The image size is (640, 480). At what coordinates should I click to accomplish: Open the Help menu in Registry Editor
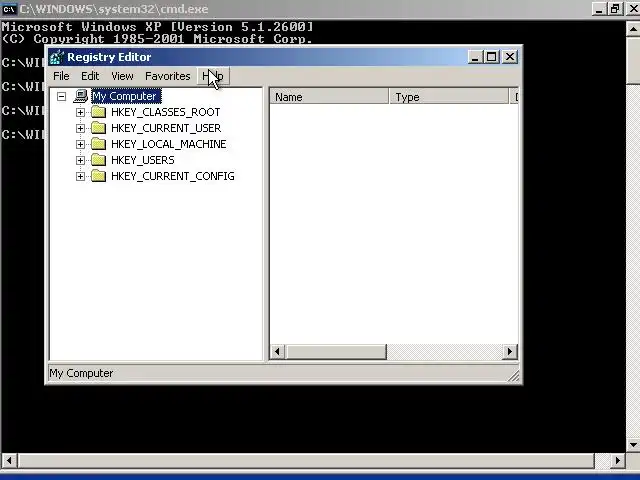213,76
